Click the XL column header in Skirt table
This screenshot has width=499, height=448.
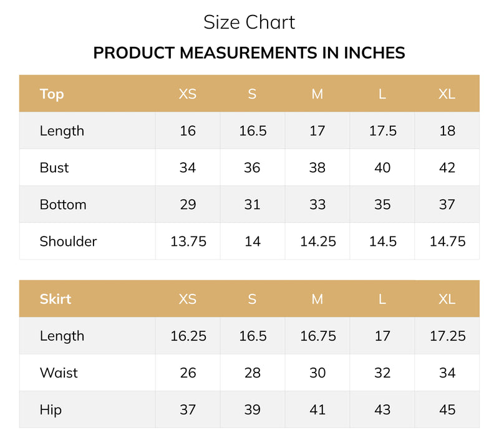[x=447, y=299]
